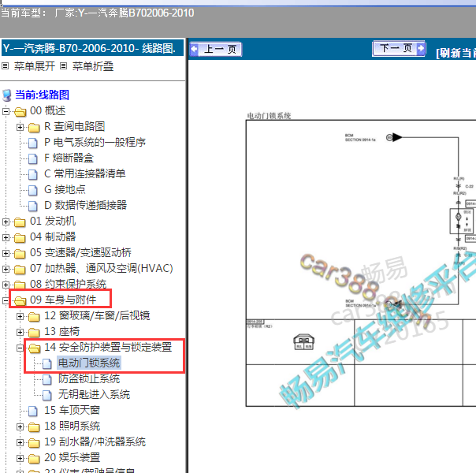Click the 防盗锁止系统 page icon

point(47,380)
